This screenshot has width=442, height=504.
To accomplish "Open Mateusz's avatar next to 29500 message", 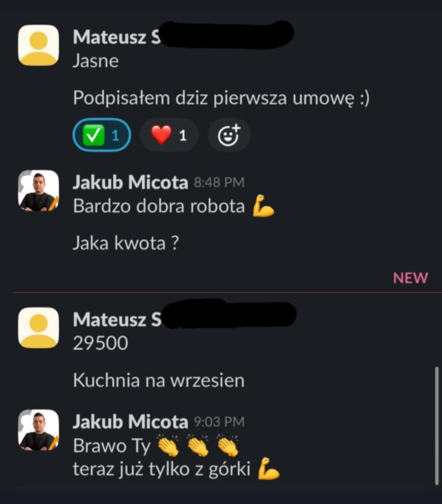I will click(39, 328).
